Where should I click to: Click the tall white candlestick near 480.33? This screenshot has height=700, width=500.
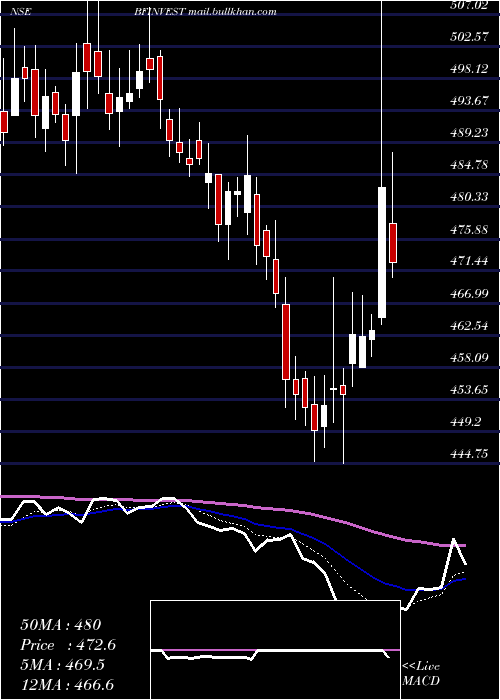382,253
